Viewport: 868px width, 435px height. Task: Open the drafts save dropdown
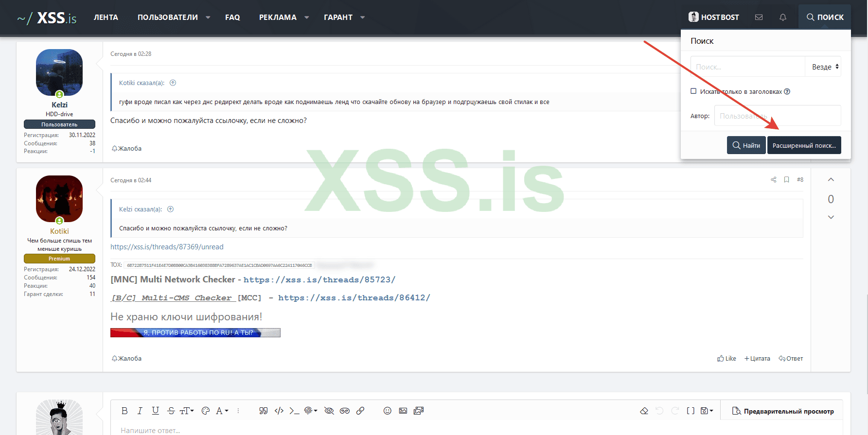click(707, 411)
